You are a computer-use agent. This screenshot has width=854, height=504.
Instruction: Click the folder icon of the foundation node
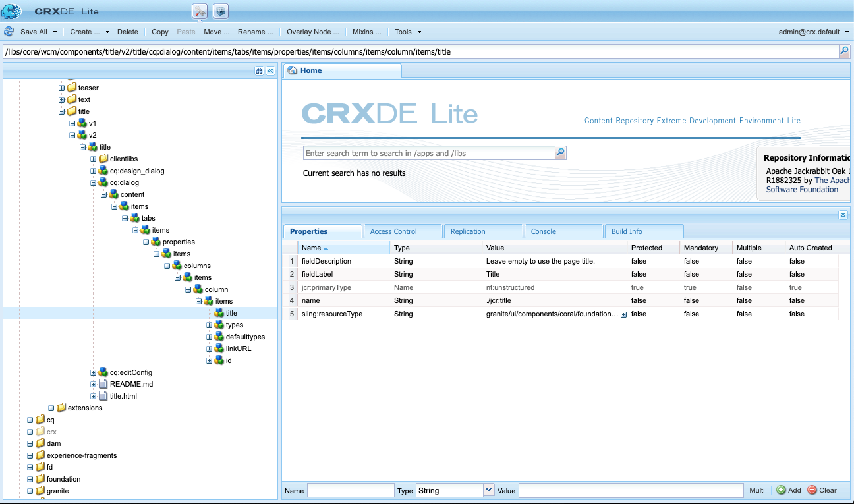click(x=40, y=479)
